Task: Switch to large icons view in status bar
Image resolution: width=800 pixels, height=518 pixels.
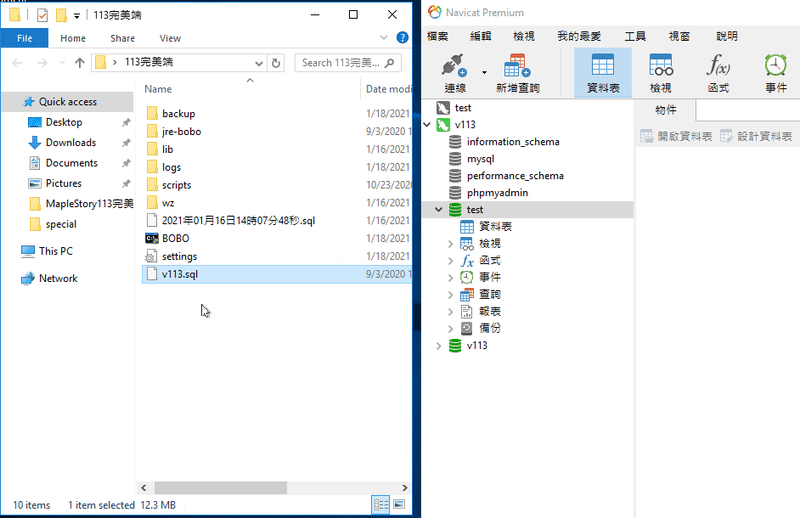Action: point(399,505)
